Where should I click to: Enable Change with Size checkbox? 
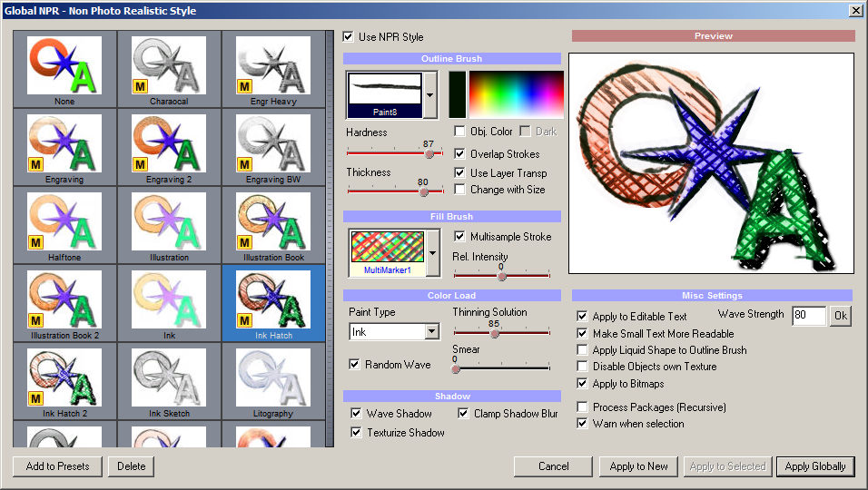pyautogui.click(x=460, y=190)
